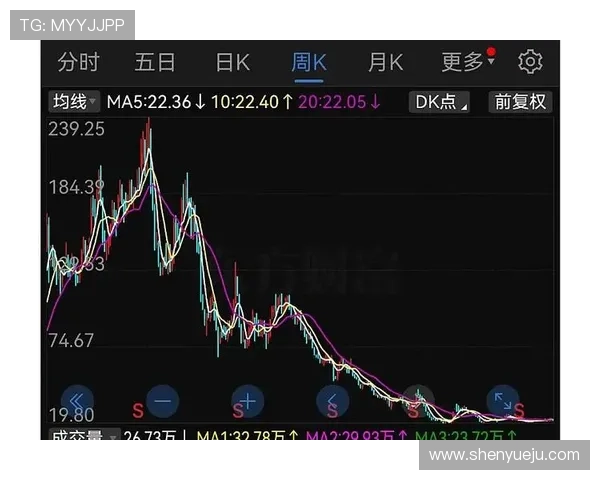Click the TG: MYYJJPP label
The image size is (600, 480).
point(72,25)
